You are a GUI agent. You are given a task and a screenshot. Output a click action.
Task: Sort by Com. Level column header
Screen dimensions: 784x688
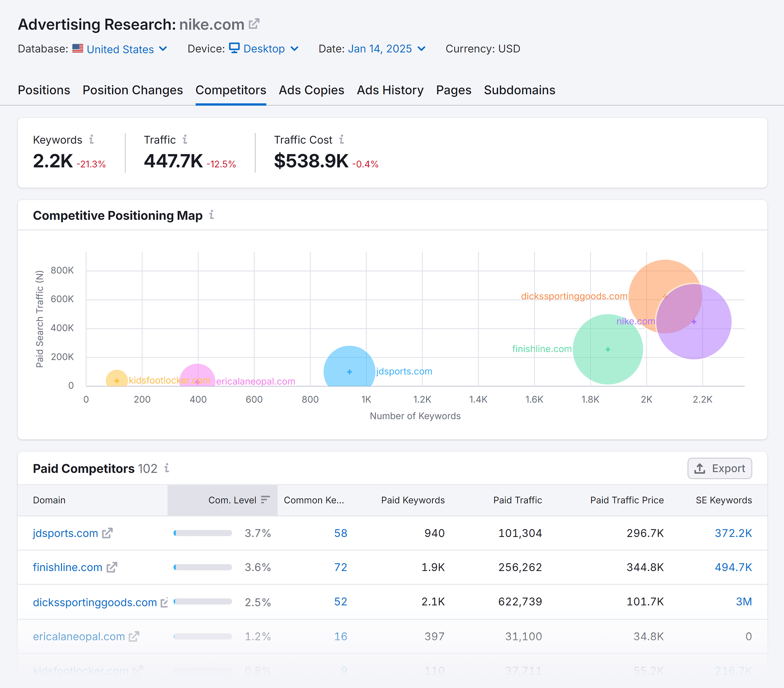coord(222,500)
